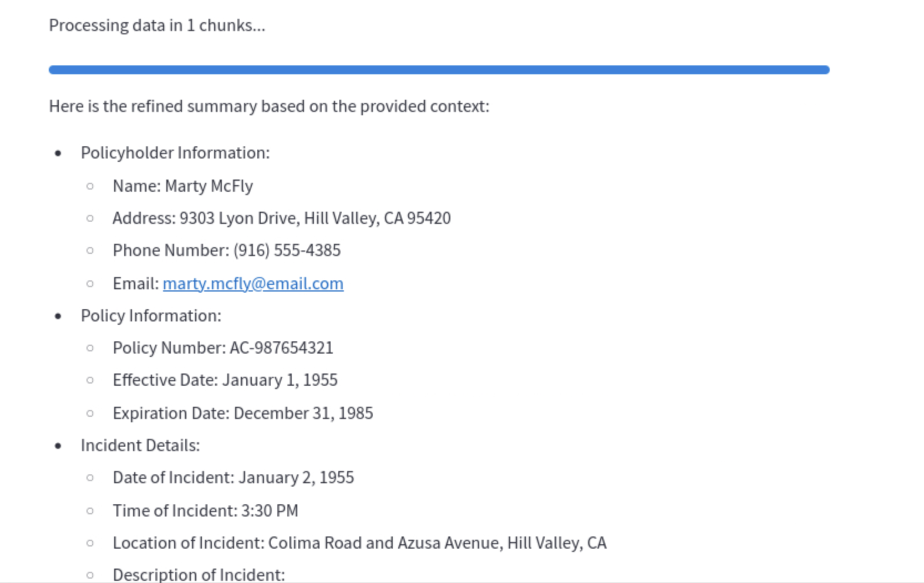Click the Name: Marty McFly entry

click(182, 186)
